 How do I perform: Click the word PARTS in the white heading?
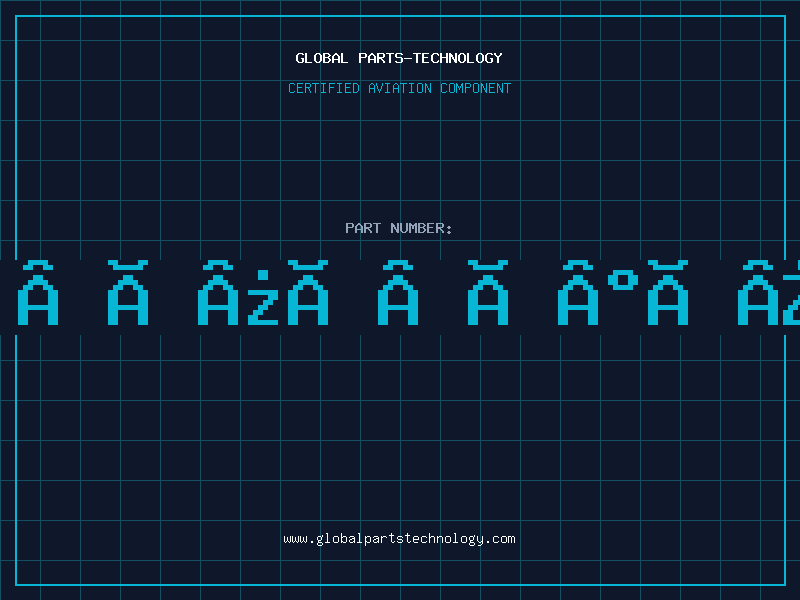click(380, 58)
